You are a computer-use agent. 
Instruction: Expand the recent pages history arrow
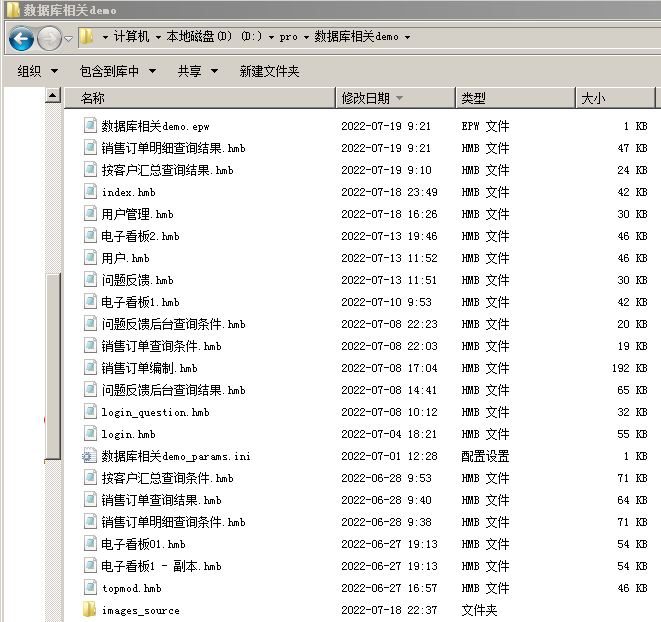[x=68, y=38]
